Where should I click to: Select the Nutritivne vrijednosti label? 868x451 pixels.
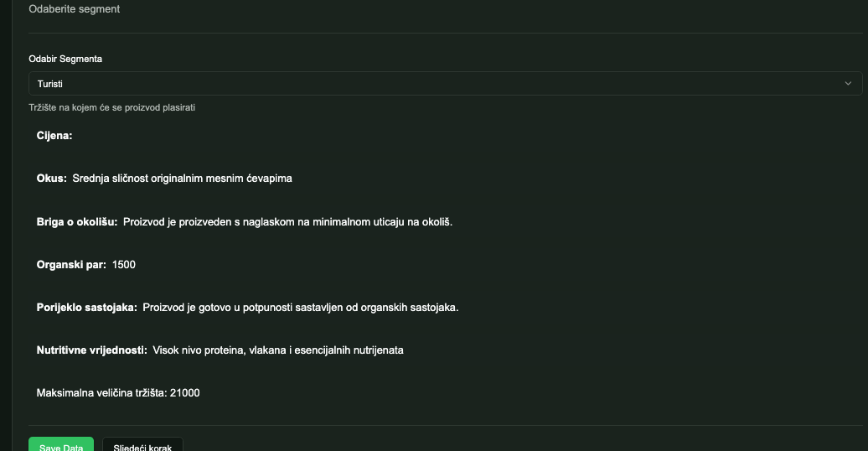pos(91,350)
